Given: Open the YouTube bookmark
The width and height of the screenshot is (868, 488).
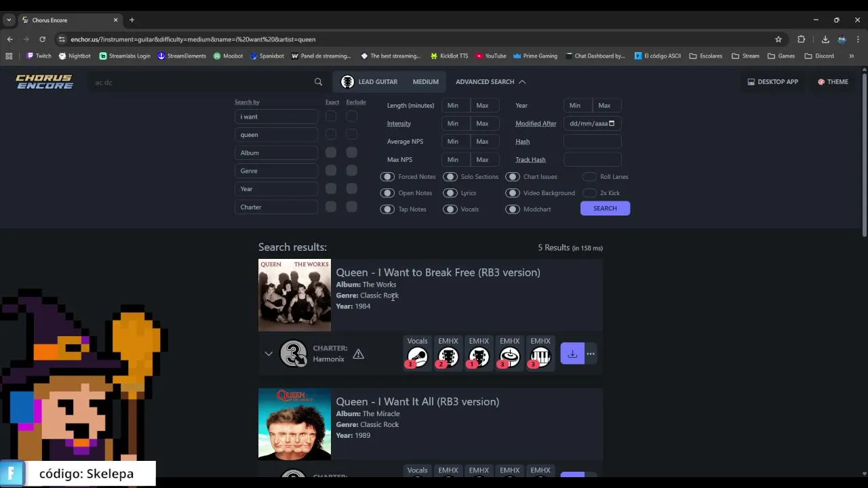Looking at the screenshot, I should [491, 56].
